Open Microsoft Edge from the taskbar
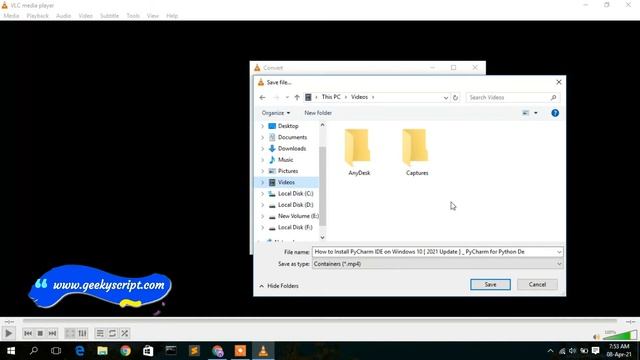 [x=80, y=351]
